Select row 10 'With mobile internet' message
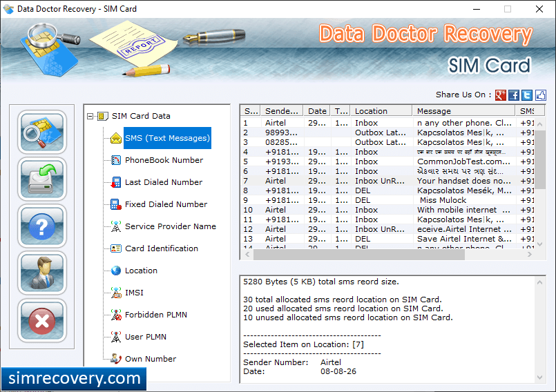Viewport: 556px width, 392px height. [387, 210]
